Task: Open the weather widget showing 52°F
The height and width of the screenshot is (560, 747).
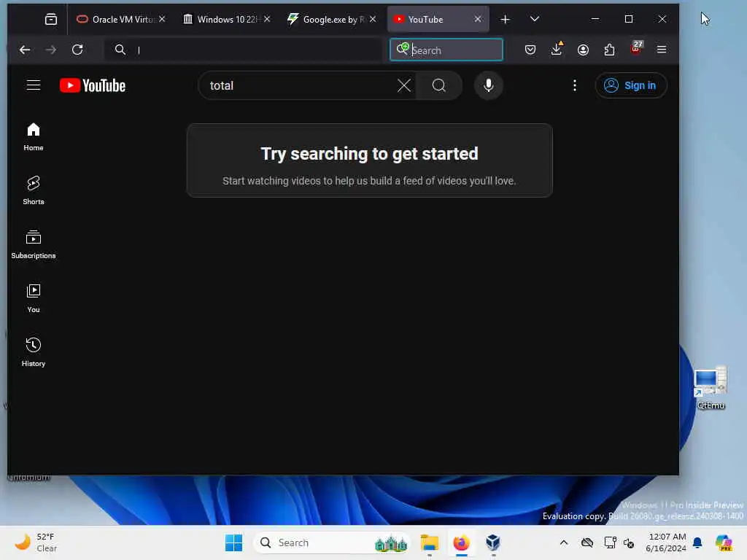Action: (35, 542)
